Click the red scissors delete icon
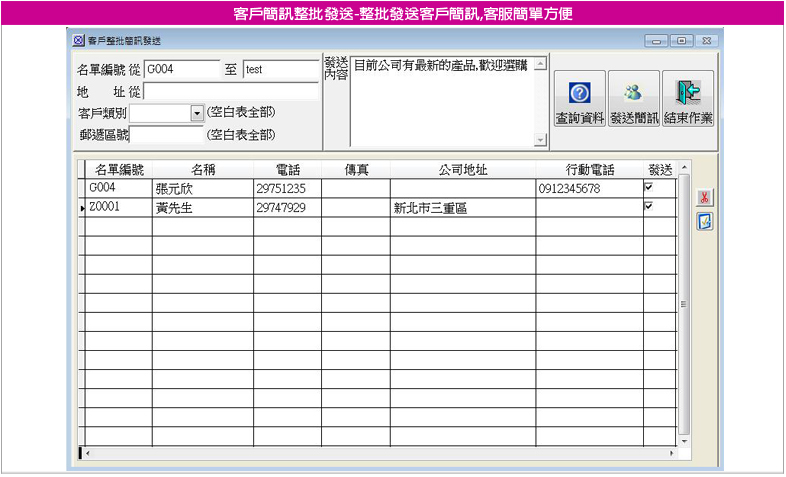786x477 pixels. point(704,198)
